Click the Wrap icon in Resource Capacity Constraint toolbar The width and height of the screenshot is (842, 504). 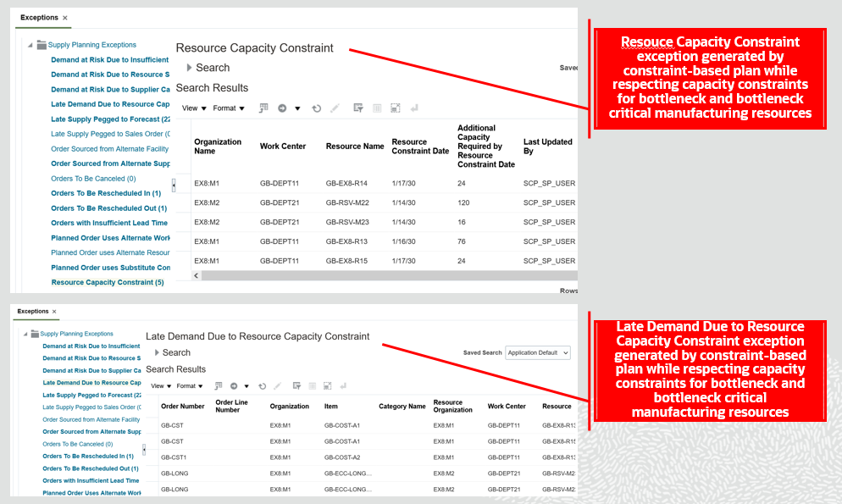pyautogui.click(x=414, y=108)
